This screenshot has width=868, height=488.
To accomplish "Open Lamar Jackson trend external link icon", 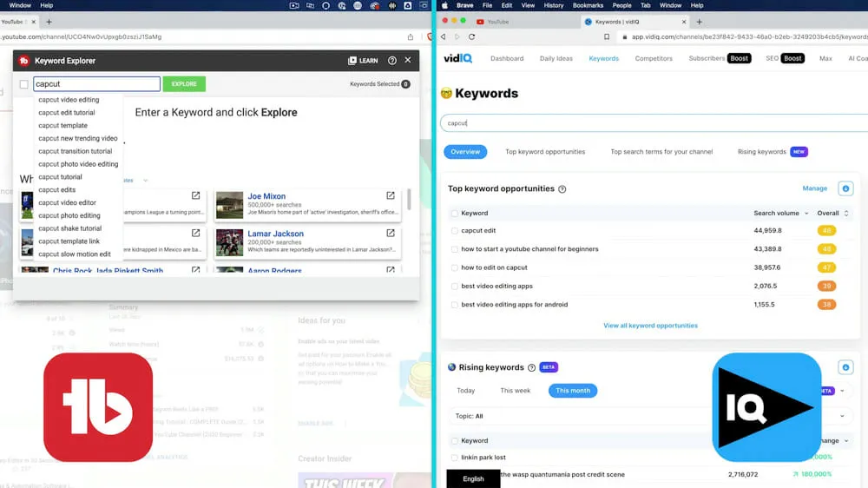I will coord(391,233).
